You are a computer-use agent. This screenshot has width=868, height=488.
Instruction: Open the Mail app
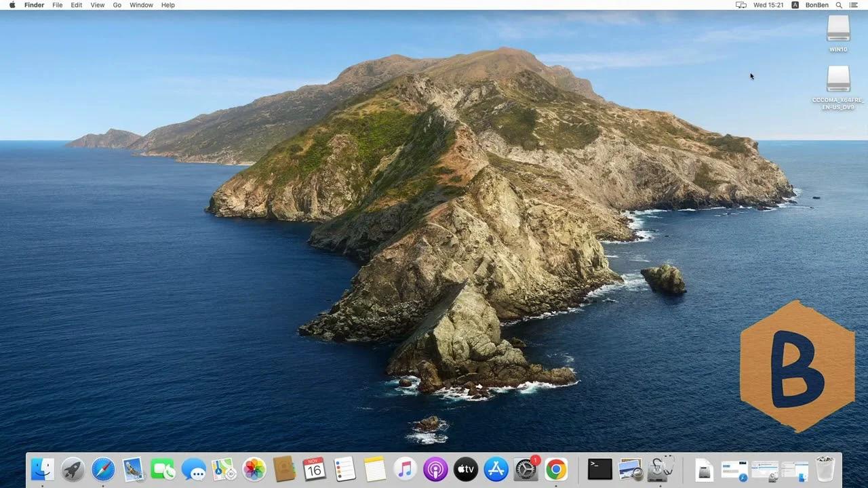[x=133, y=468]
